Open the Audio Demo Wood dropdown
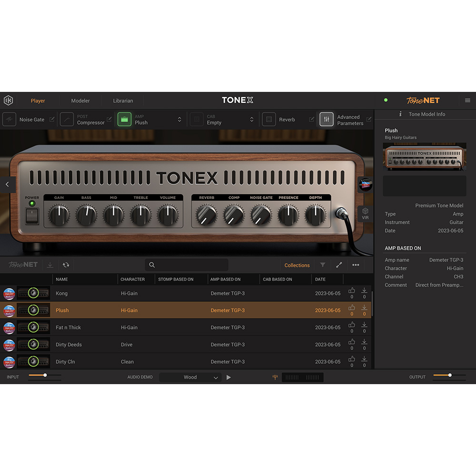The height and width of the screenshot is (476, 476). coord(190,377)
